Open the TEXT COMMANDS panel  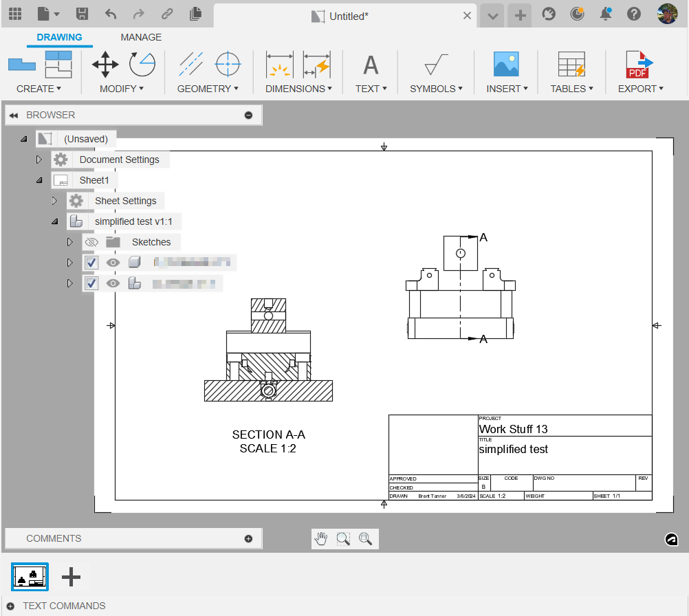coord(64,605)
